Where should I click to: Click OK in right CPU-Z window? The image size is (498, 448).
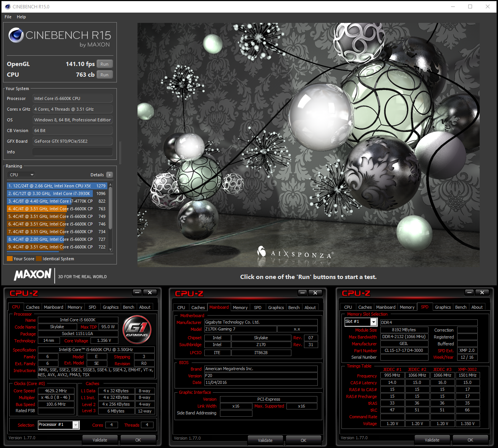click(x=471, y=440)
